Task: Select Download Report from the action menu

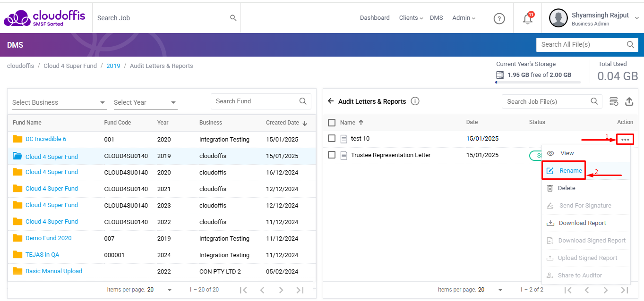Action: point(586,223)
